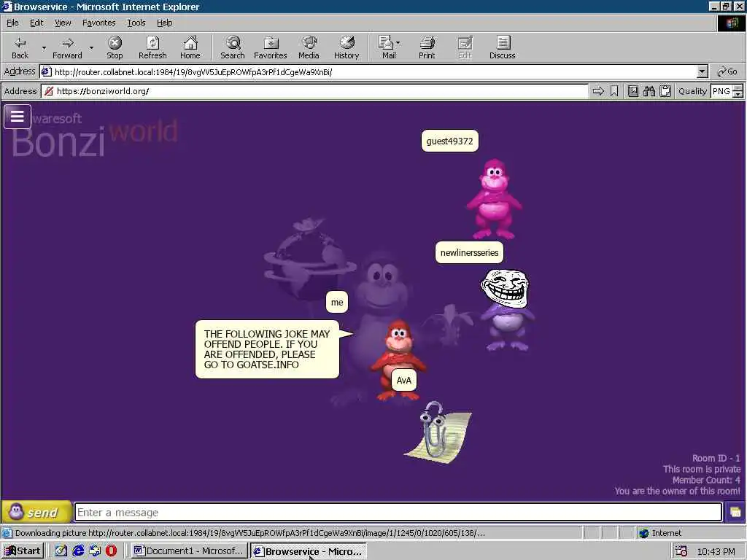Image resolution: width=747 pixels, height=560 pixels.
Task: Click the Browservice bonziworld.org address field
Action: click(x=315, y=91)
